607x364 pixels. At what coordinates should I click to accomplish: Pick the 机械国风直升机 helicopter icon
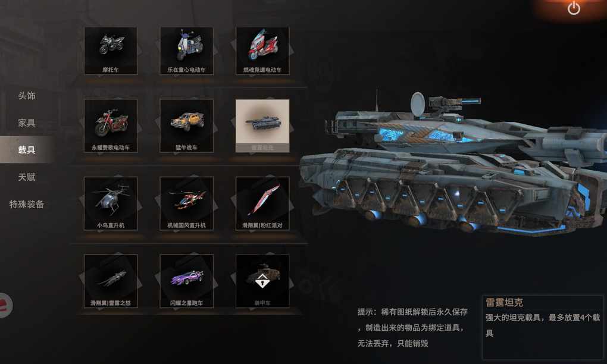(187, 203)
